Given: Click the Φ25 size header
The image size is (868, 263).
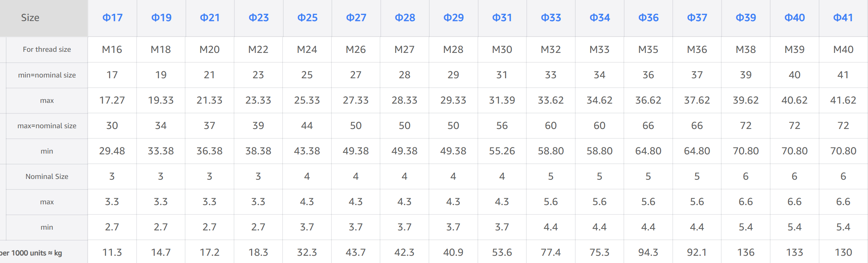Looking at the screenshot, I should click(x=307, y=18).
